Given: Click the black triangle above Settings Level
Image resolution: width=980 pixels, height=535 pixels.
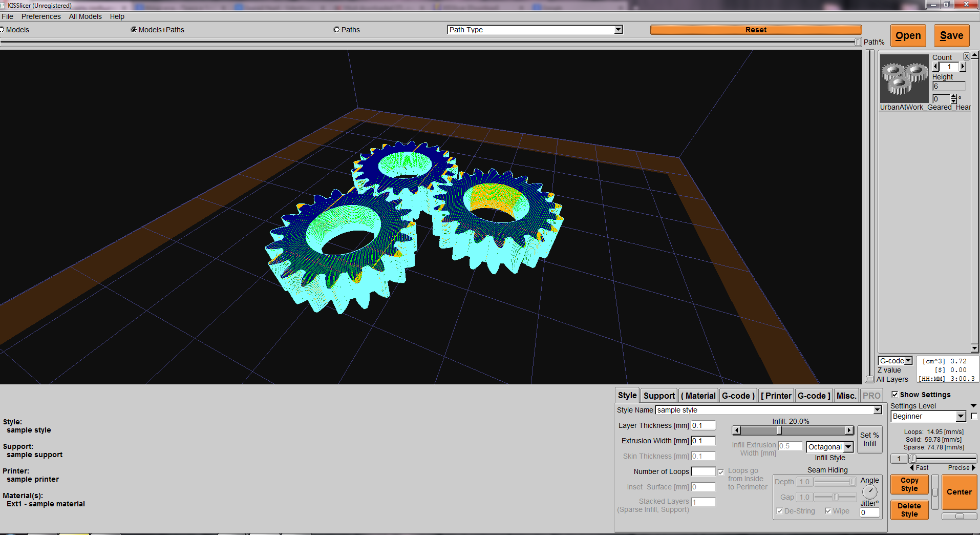Looking at the screenshot, I should 973,406.
